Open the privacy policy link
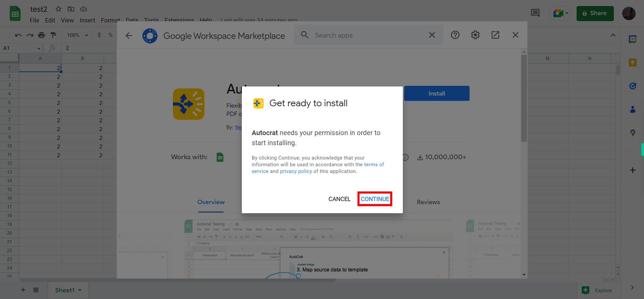 [296, 171]
